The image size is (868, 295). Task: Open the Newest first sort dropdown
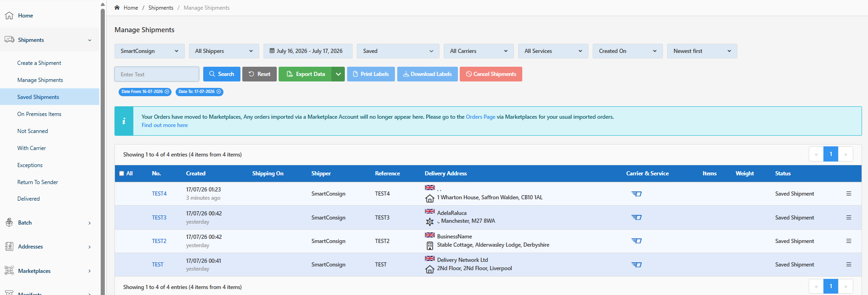click(x=702, y=51)
